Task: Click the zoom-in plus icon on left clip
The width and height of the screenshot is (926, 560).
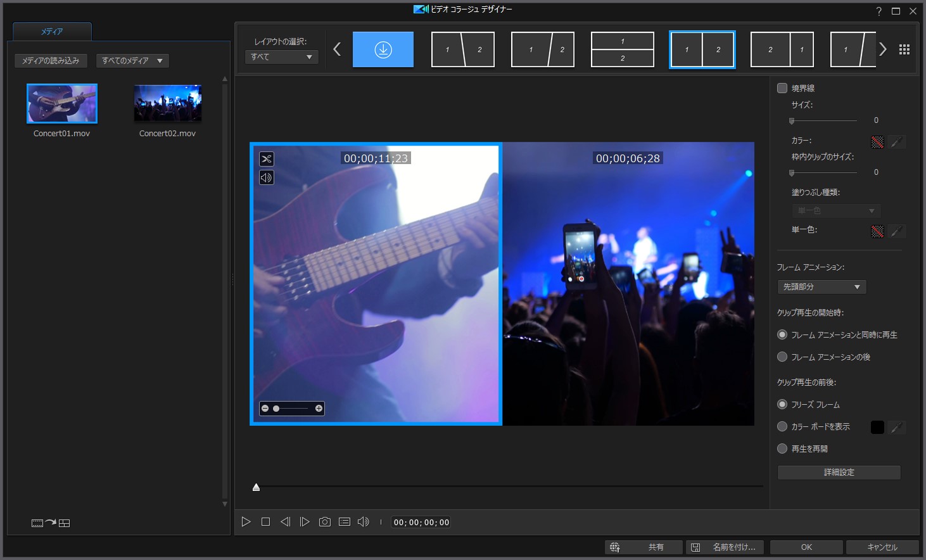Action: [x=319, y=409]
